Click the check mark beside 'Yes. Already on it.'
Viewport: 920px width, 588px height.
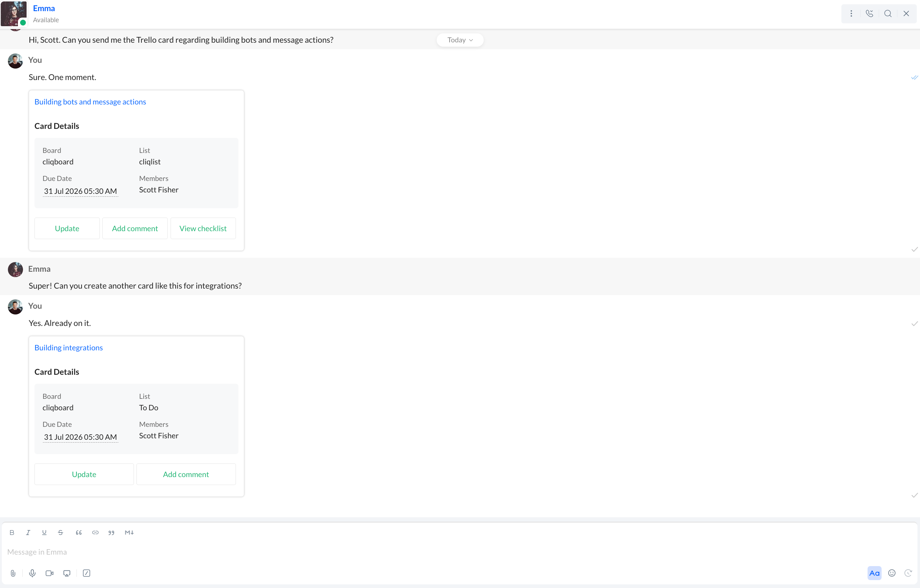coord(914,324)
